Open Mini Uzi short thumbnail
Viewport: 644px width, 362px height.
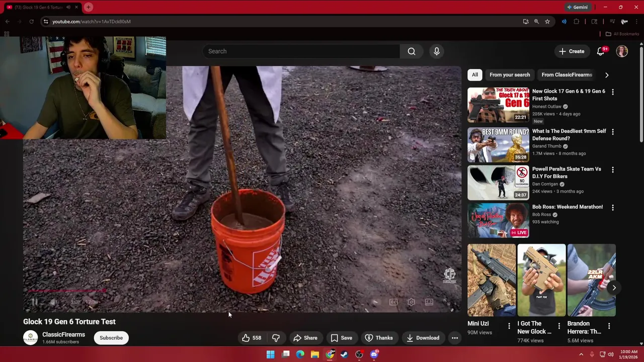pyautogui.click(x=492, y=281)
